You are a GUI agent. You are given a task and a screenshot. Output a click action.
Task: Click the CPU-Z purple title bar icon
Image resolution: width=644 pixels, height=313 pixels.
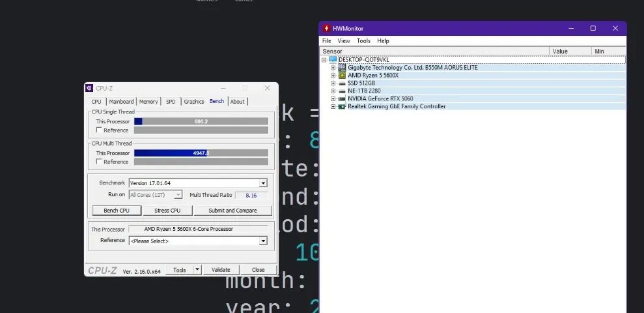(89, 88)
